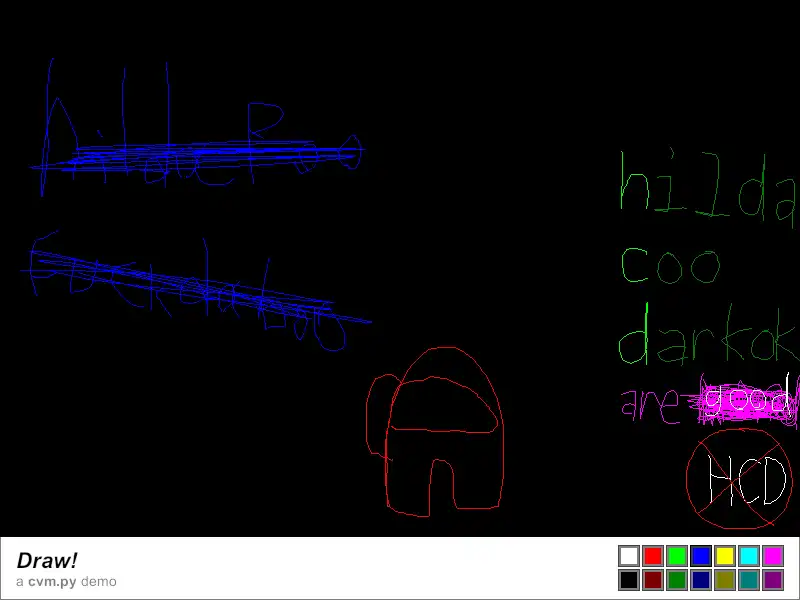
Task: Choose the navy dark blue swatch
Action: coord(701,580)
